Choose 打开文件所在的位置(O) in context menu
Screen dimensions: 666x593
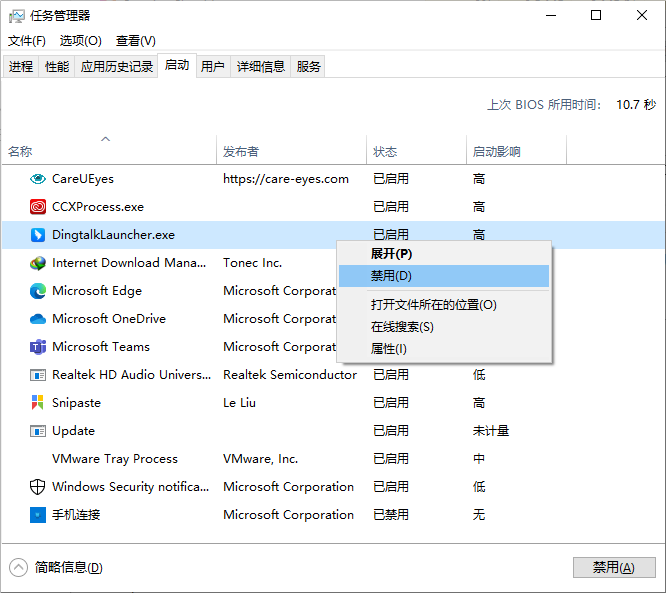coord(444,305)
